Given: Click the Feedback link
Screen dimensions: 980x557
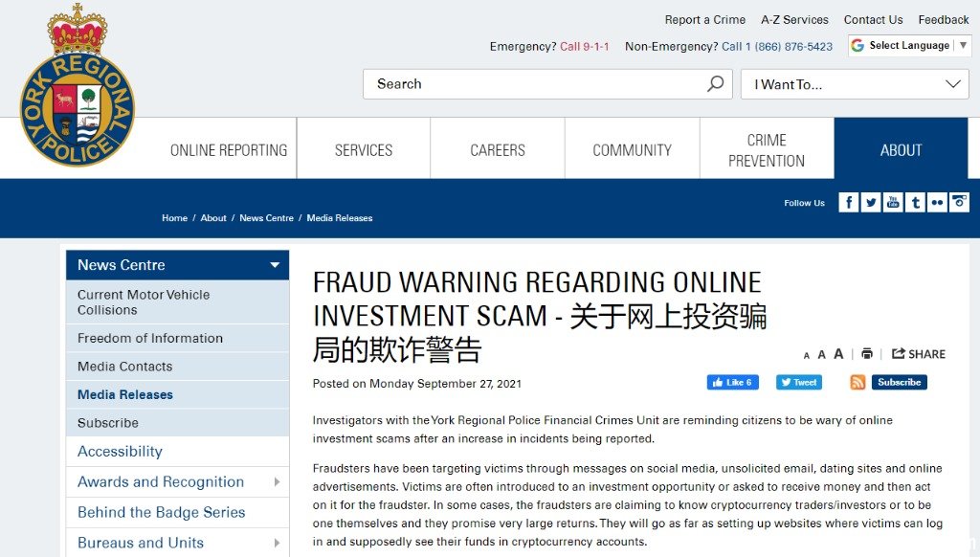Looking at the screenshot, I should pos(943,20).
